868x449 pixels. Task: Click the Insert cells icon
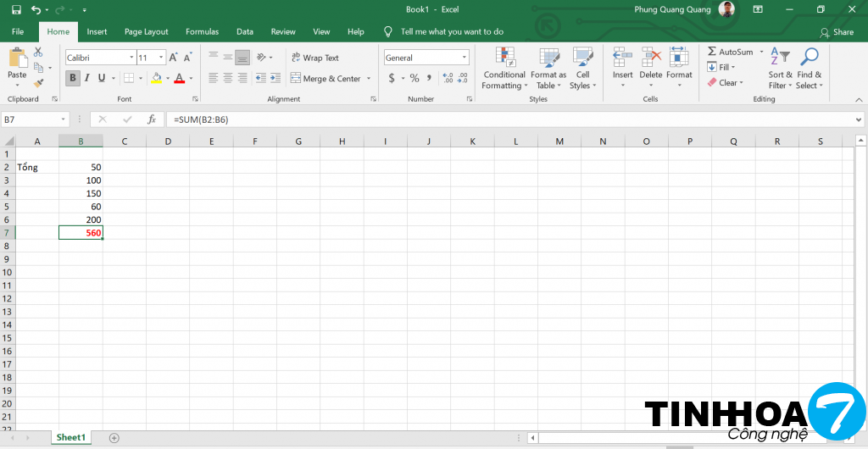tap(623, 58)
